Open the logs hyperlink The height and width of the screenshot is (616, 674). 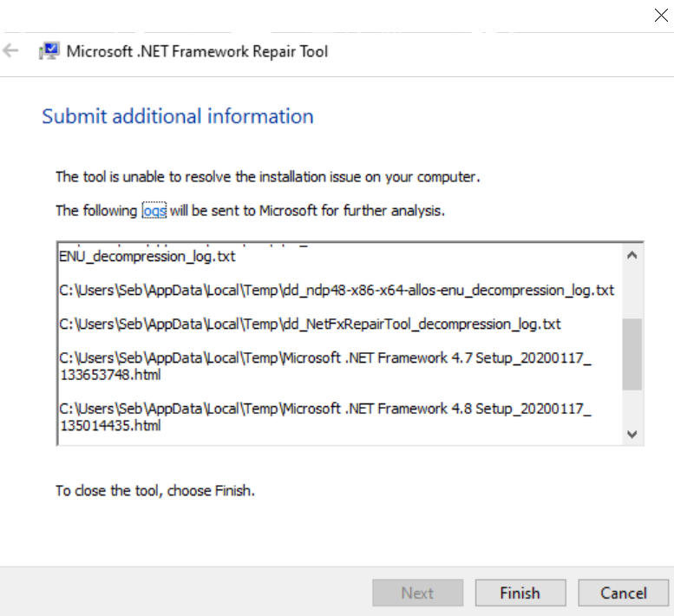click(x=154, y=211)
